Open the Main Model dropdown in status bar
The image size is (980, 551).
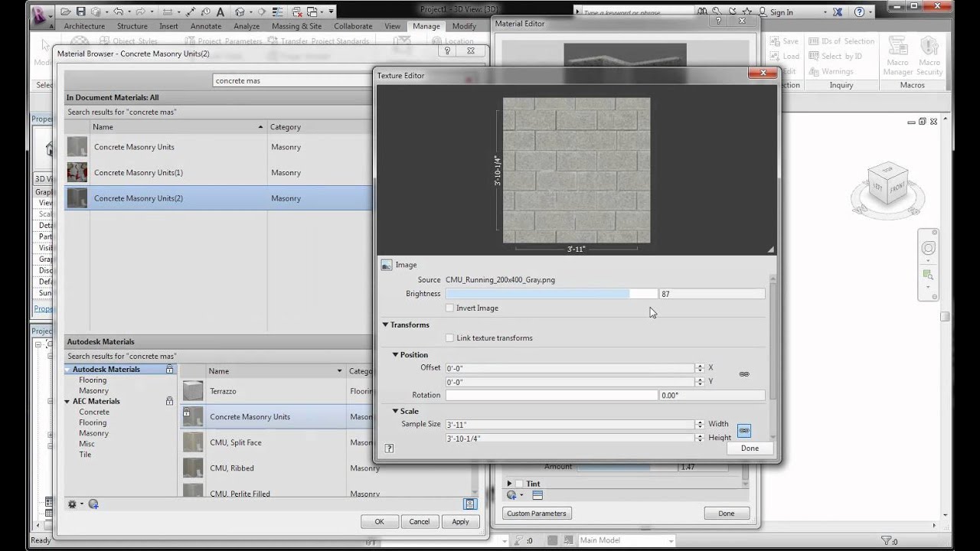click(671, 540)
